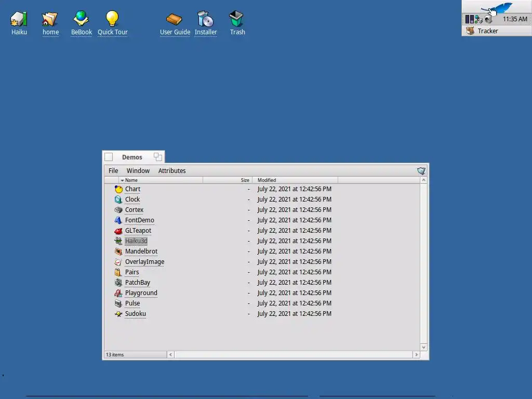Viewport: 532px width, 399px height.
Task: Click the volume speaker tray icon
Action: pyautogui.click(x=488, y=19)
